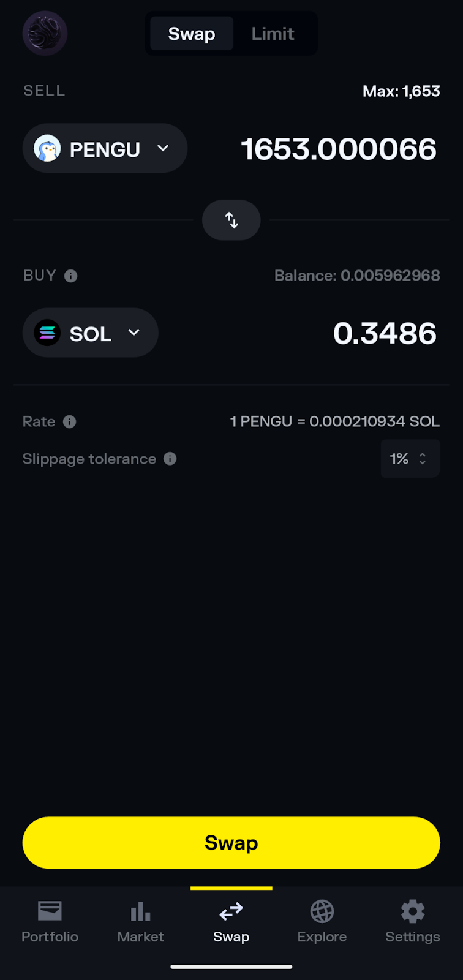Show Slippage tolerance info tooltip
Screen dimensions: 463x980
pyautogui.click(x=170, y=459)
